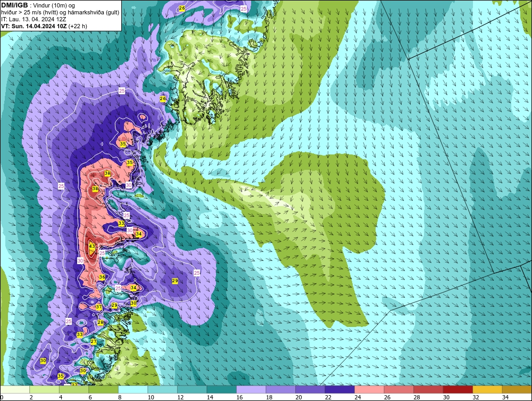This screenshot has width=532, height=401.
Task: Select the light cyan 8–10 legend swatch
Action: (133, 389)
